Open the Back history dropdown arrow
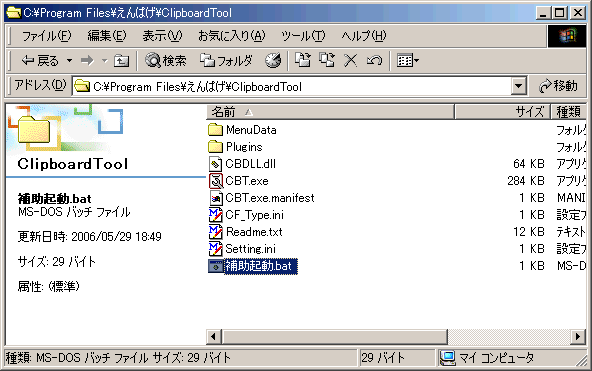This screenshot has width=592, height=371. [x=69, y=60]
